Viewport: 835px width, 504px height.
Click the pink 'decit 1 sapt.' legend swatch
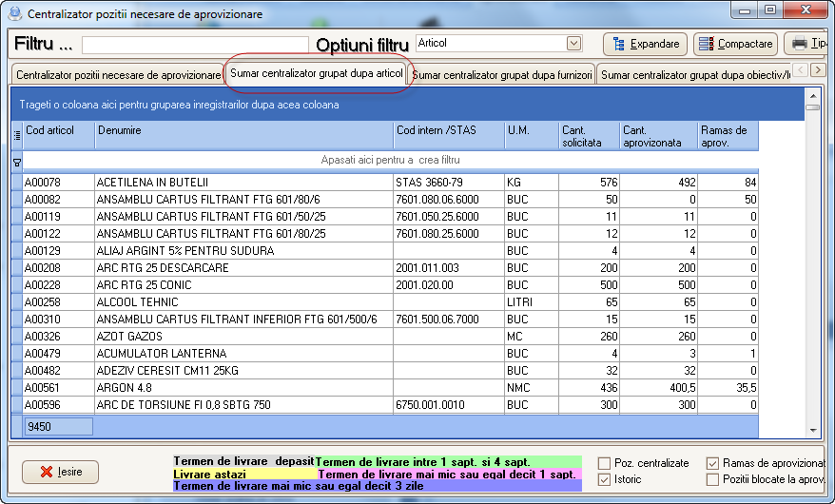tap(450, 475)
